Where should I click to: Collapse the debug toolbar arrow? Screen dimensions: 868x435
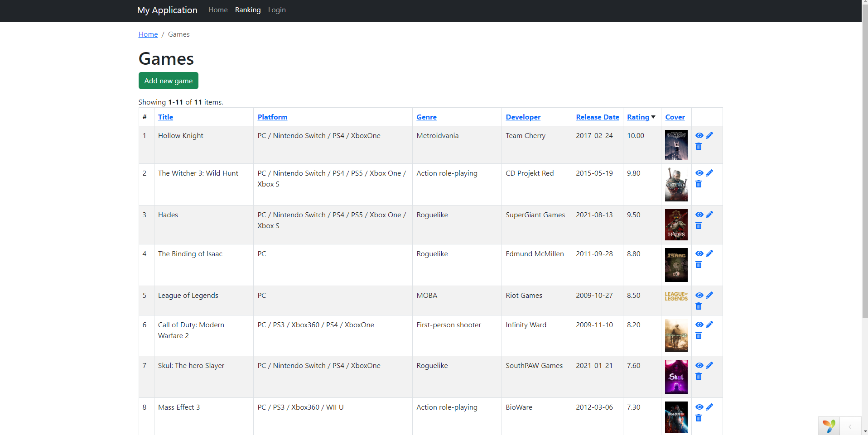pyautogui.click(x=850, y=426)
